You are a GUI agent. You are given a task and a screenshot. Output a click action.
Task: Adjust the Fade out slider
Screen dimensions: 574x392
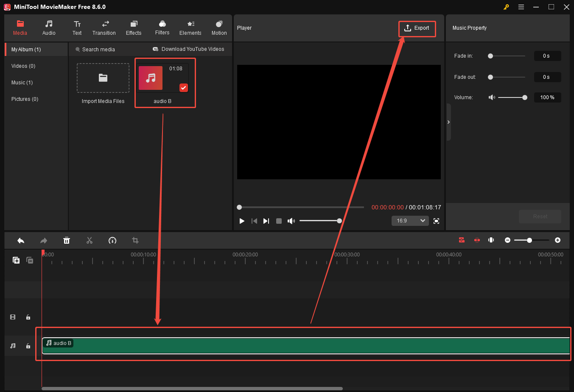[x=507, y=77]
